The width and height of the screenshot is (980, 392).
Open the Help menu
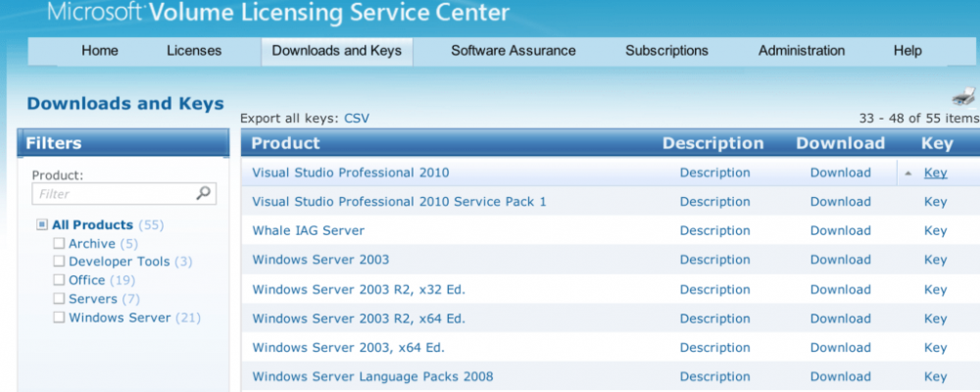coord(907,51)
